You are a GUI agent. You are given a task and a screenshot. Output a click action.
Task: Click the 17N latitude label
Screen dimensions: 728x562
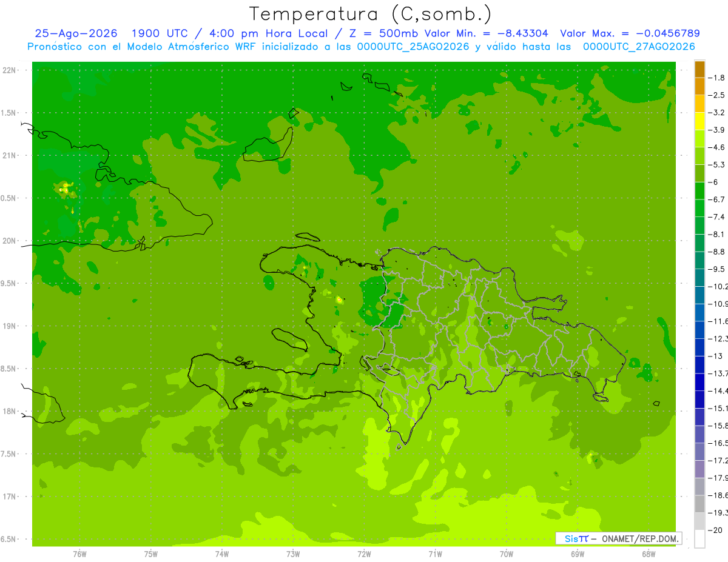click(10, 497)
